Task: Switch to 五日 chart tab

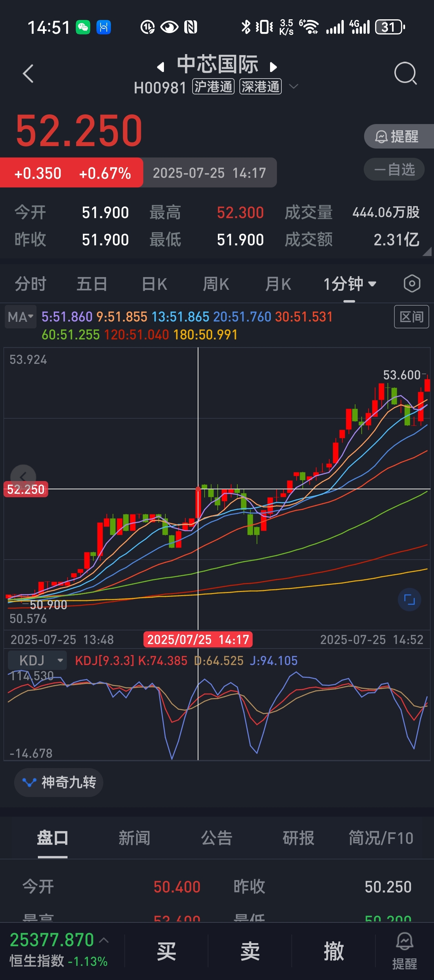Action: tap(92, 284)
